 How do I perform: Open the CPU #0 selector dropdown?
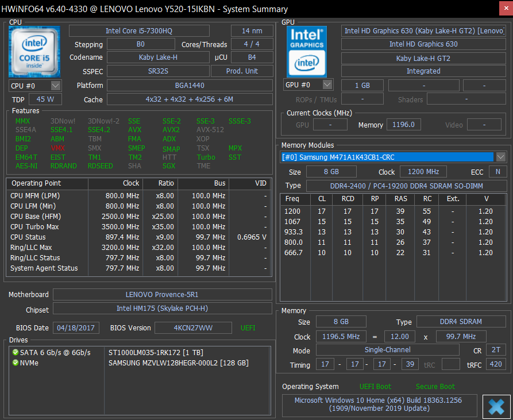click(x=56, y=86)
